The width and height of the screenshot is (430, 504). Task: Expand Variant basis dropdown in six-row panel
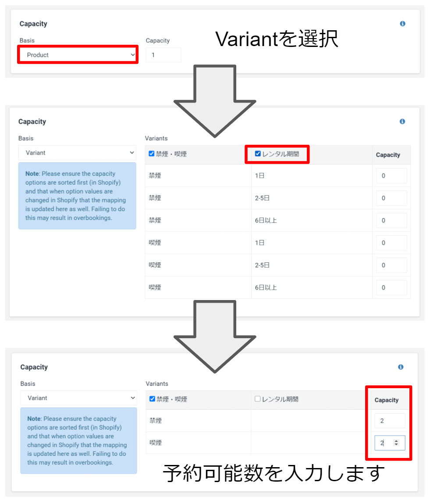77,153
